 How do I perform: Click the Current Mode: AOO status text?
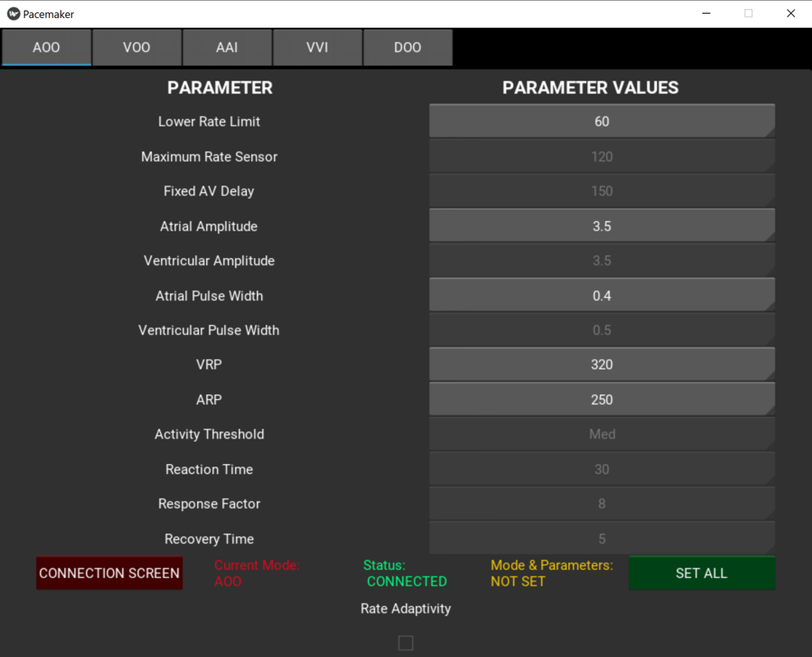[x=257, y=573]
